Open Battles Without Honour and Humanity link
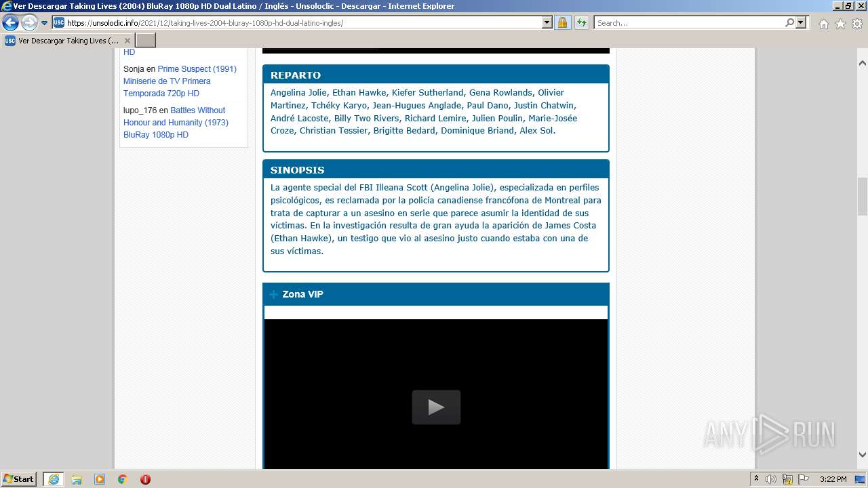Viewport: 868px width, 488px height. point(176,123)
